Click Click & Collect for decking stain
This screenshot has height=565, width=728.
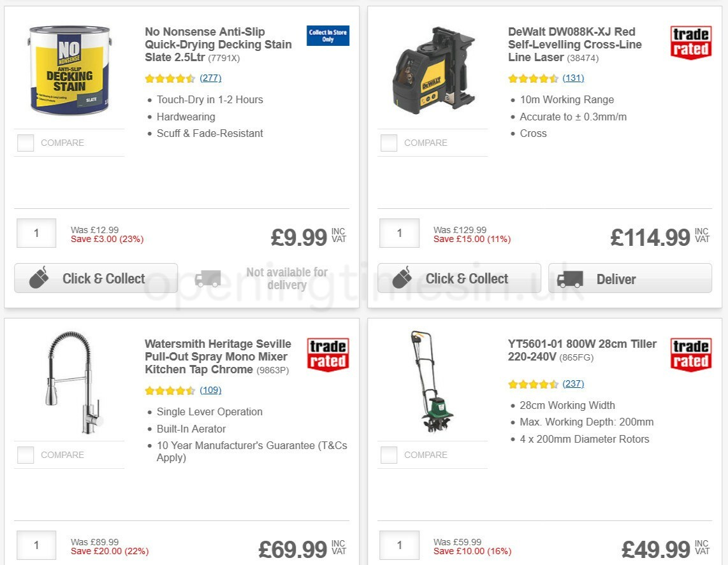(96, 278)
